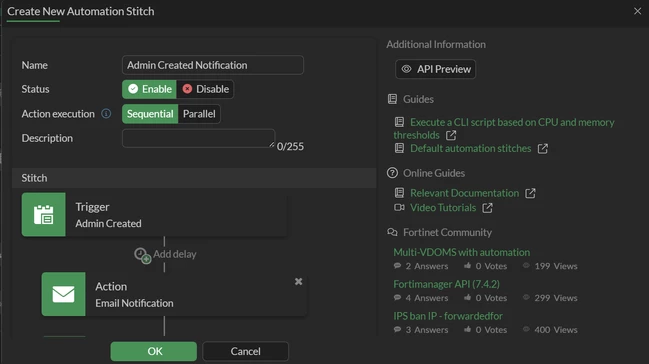Open Fortimanager API (7.4.2) community post
Image resolution: width=649 pixels, height=364 pixels.
coord(446,284)
